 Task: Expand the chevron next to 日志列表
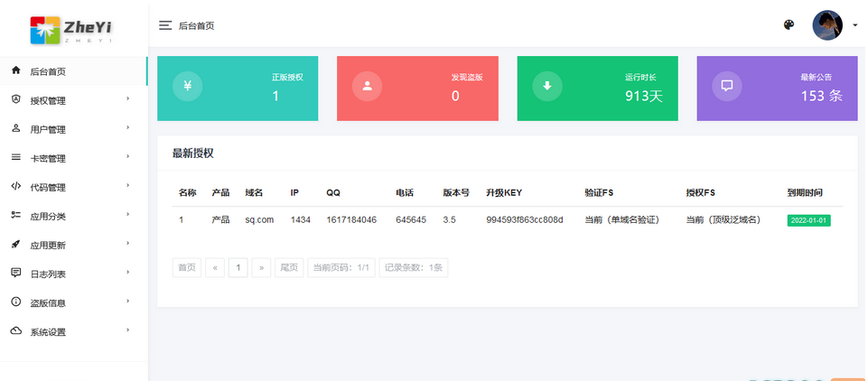128,272
